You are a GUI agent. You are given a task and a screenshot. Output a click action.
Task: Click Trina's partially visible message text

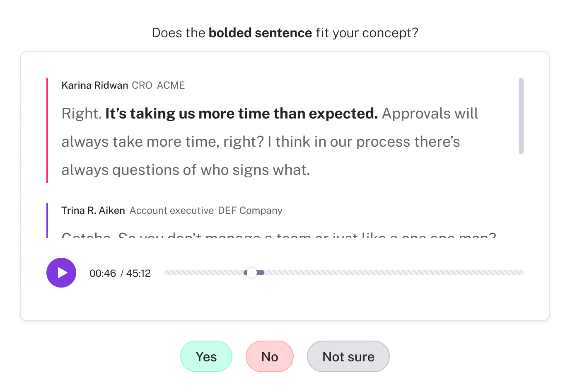(278, 235)
